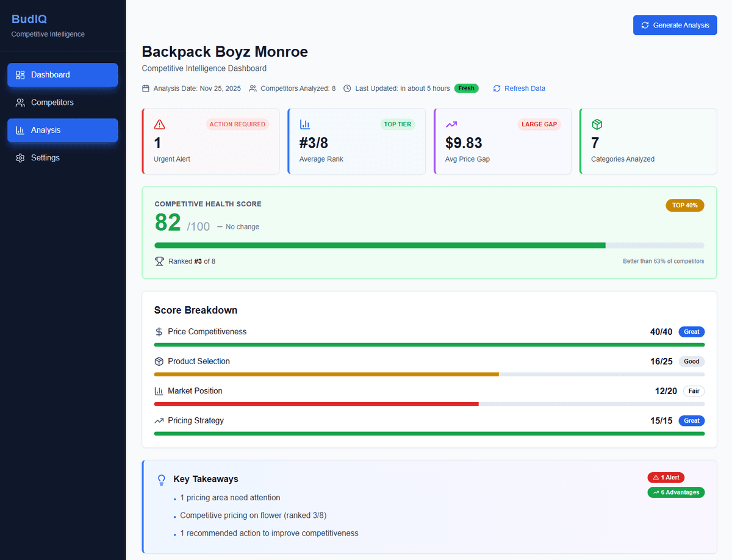Click the Refresh Data link

coord(524,88)
